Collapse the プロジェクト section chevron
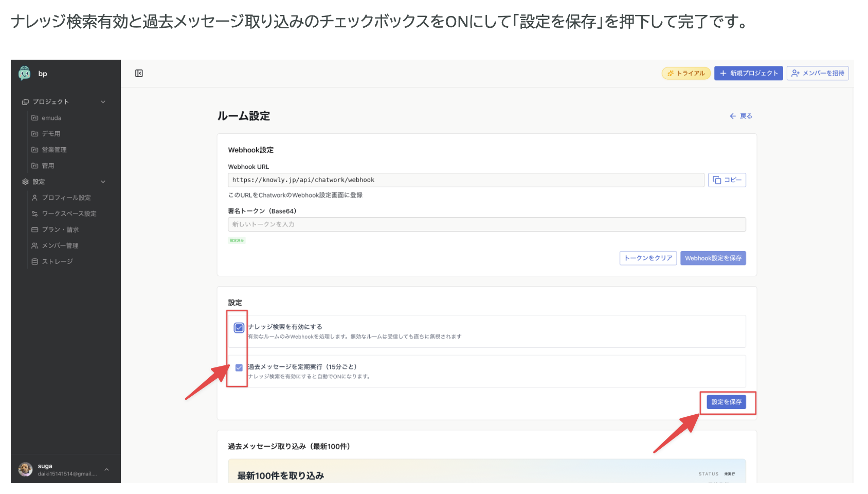This screenshot has height=494, width=868. 103,101
